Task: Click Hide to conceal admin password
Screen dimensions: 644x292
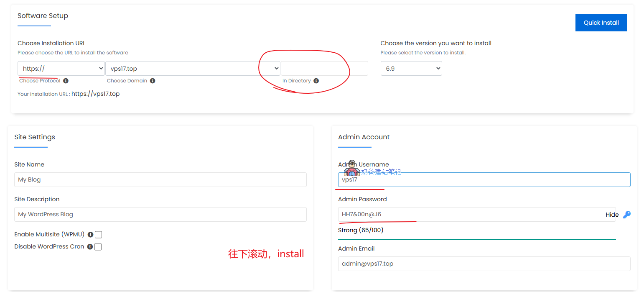Action: pyautogui.click(x=612, y=215)
